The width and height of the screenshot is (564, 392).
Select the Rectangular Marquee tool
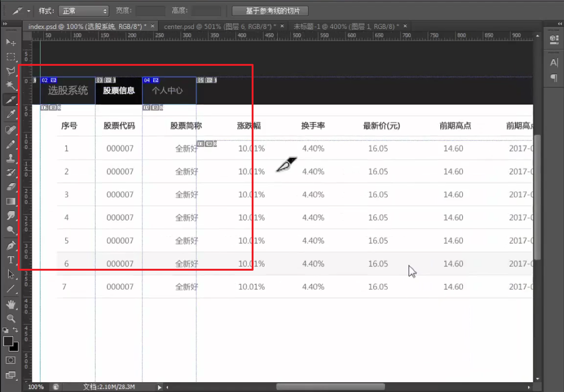coord(11,57)
